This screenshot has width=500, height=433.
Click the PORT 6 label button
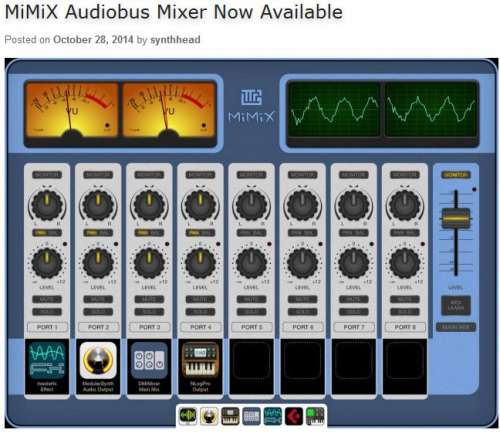click(x=303, y=327)
